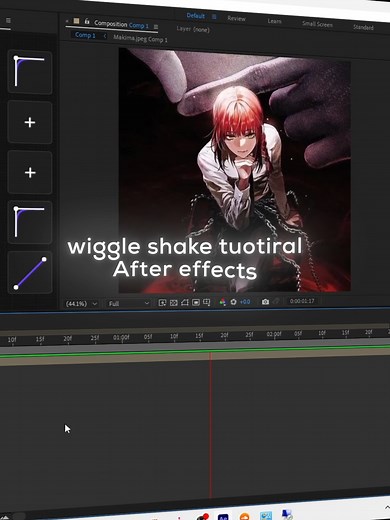The image size is (390, 520).
Task: Take a snapshot with the camera icon
Action: pos(265,302)
